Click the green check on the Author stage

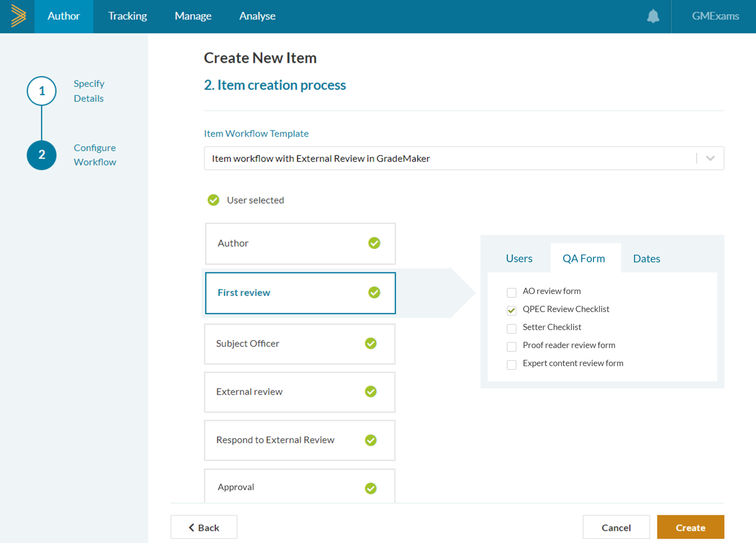click(x=374, y=243)
